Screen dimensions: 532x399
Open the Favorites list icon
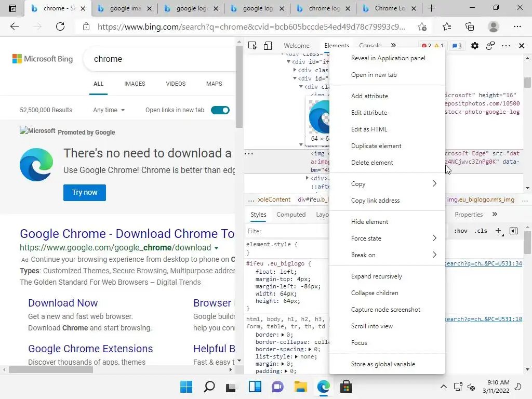[x=446, y=26]
